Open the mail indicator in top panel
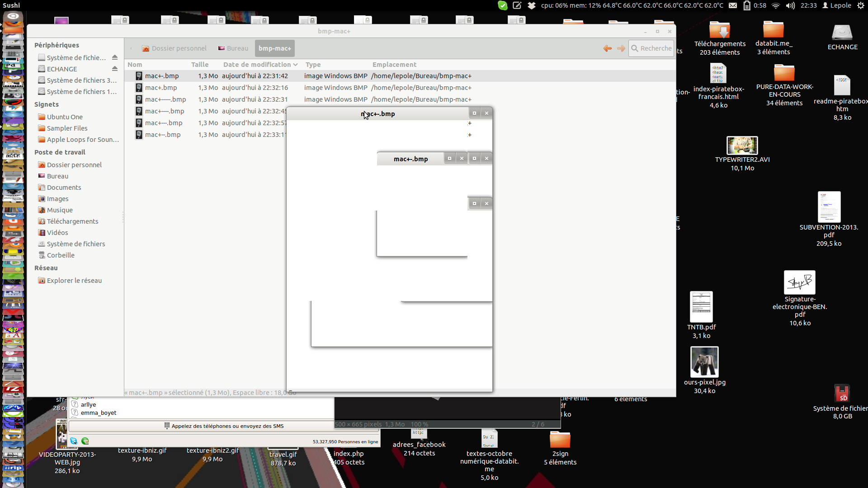868x488 pixels. (x=733, y=5)
